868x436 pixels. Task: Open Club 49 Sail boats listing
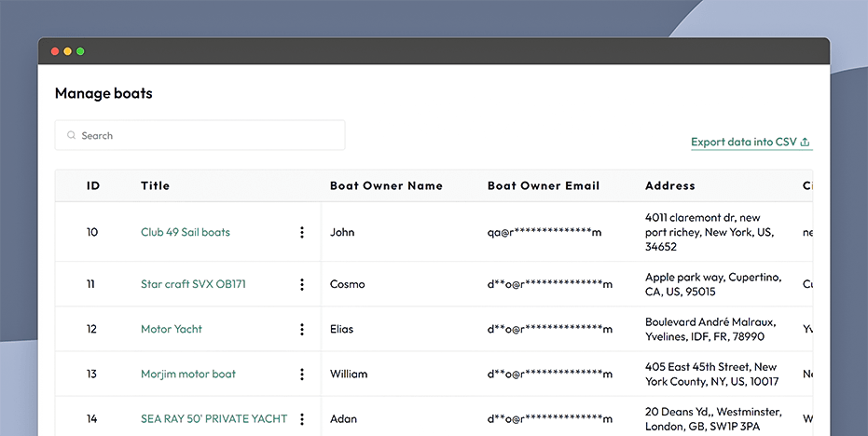pyautogui.click(x=186, y=232)
